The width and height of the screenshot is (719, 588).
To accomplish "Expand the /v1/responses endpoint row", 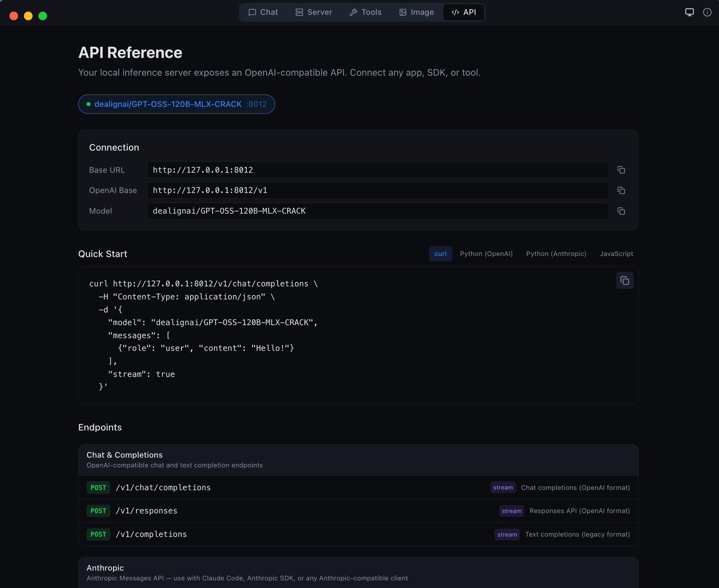I will pos(147,511).
